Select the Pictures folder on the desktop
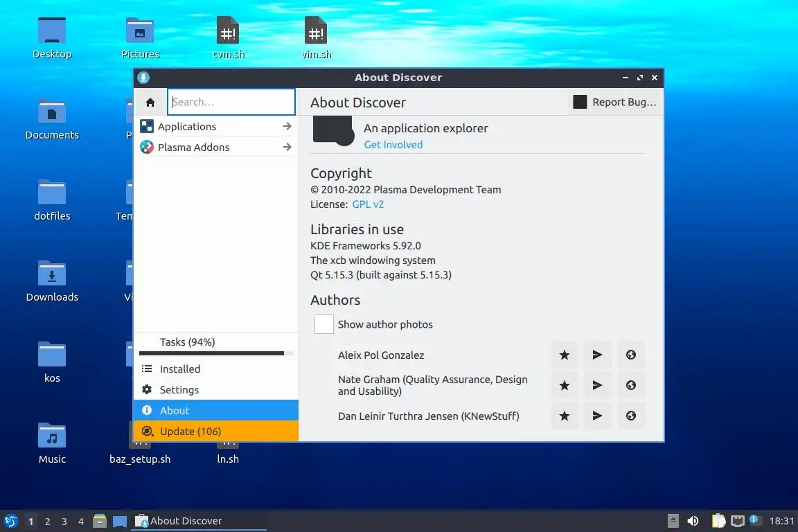Image resolution: width=798 pixels, height=532 pixels. click(140, 37)
